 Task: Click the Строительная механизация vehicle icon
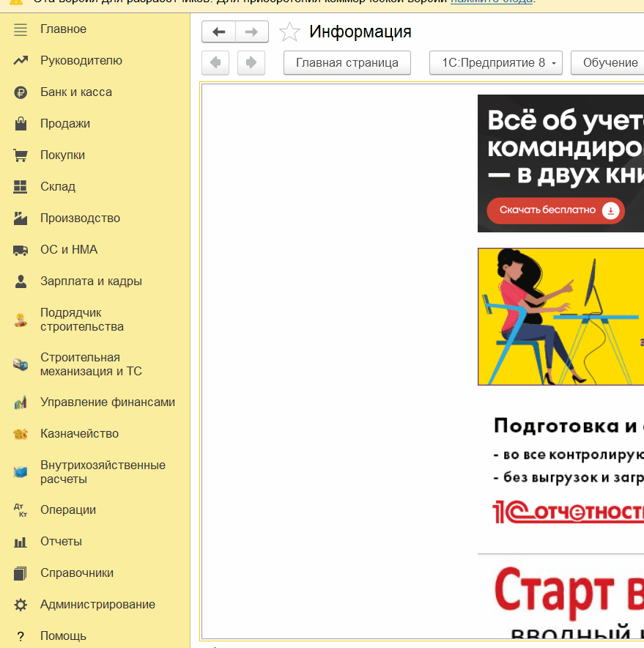pos(21,364)
